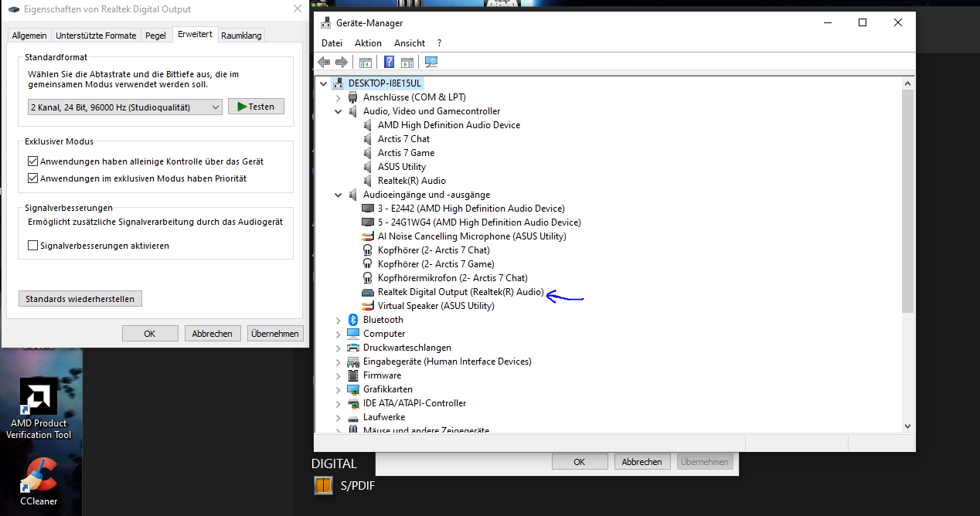
Task: Select ASUS Utility controller device
Action: tap(401, 167)
